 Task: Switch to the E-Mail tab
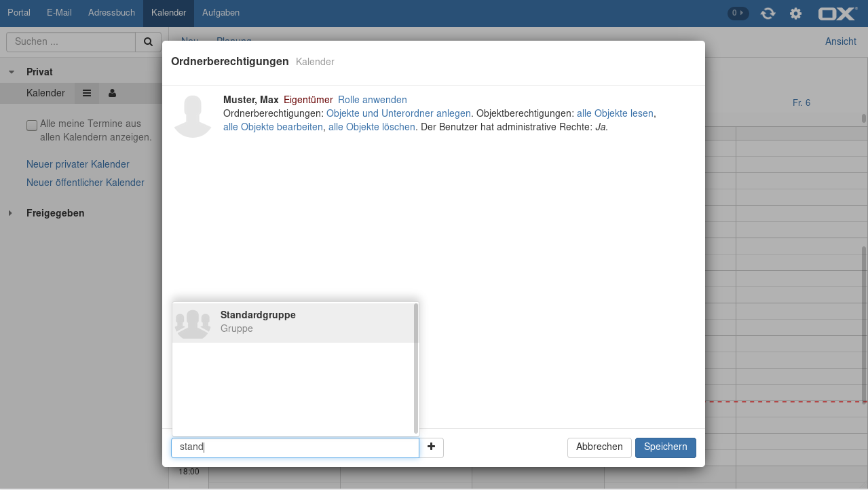[x=59, y=13]
